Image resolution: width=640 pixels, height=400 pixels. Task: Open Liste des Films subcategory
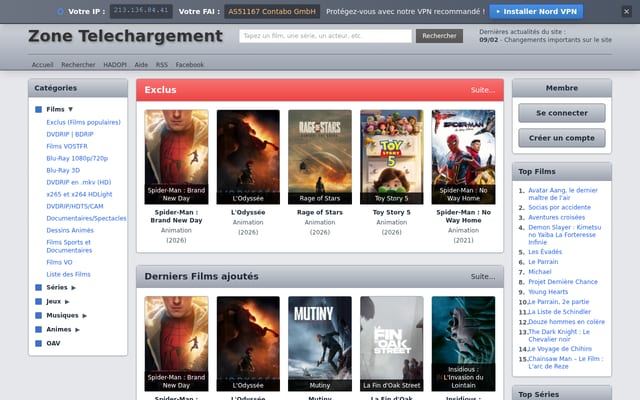coord(68,274)
